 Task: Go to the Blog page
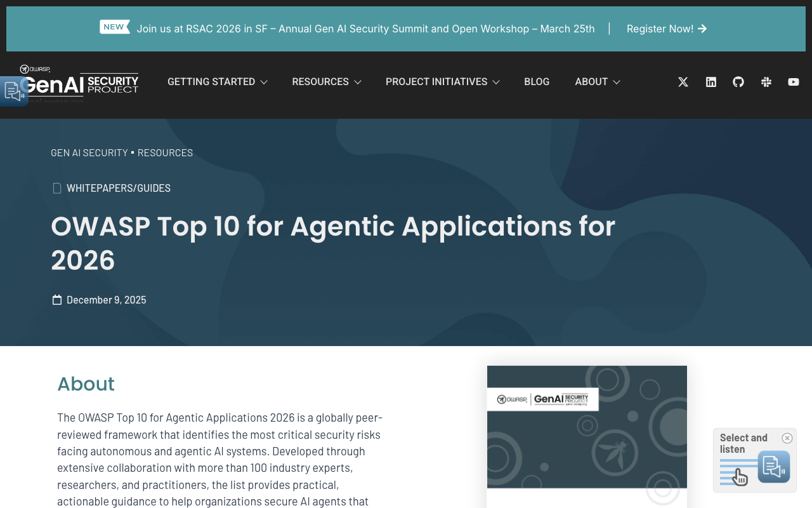click(x=537, y=82)
